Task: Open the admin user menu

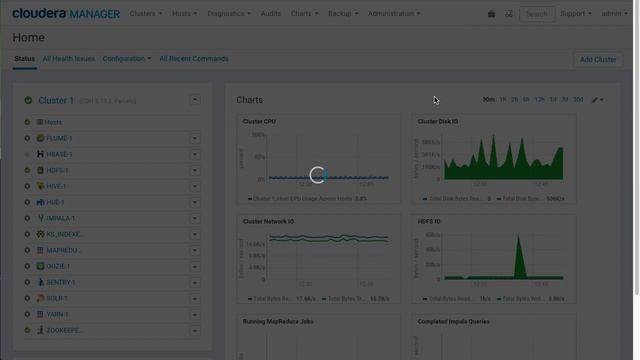Action: pos(615,13)
